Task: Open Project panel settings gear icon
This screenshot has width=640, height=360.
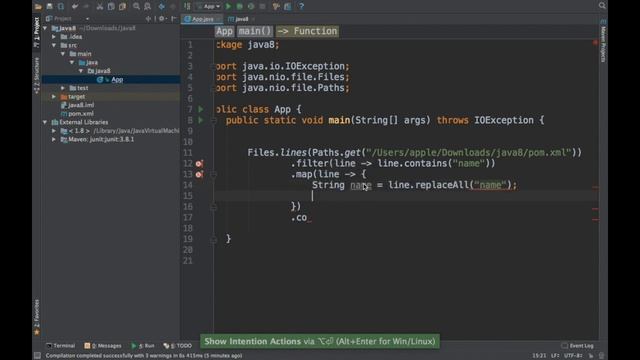Action: [x=162, y=19]
